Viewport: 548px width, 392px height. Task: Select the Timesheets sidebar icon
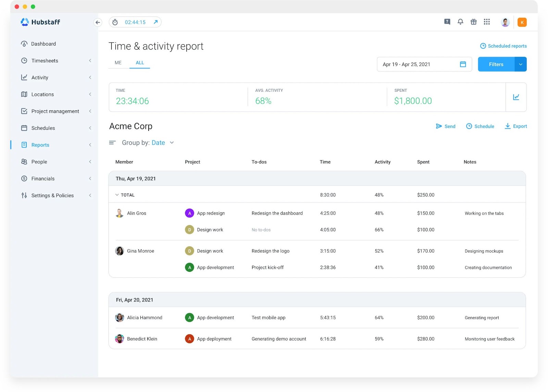coord(24,61)
